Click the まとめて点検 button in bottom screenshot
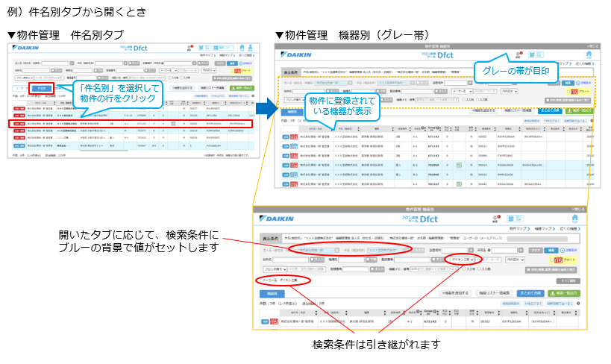This screenshot has width=611, height=364. coord(541,294)
